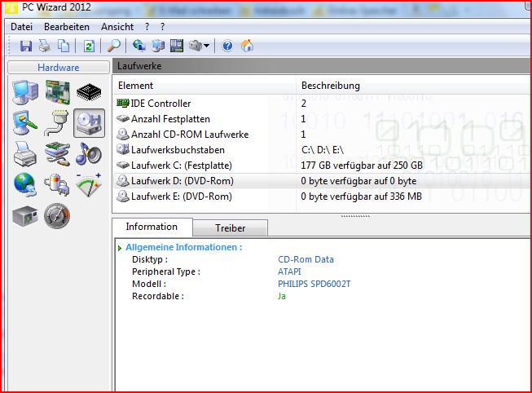Open the Network globe icon in sidebar

point(25,184)
